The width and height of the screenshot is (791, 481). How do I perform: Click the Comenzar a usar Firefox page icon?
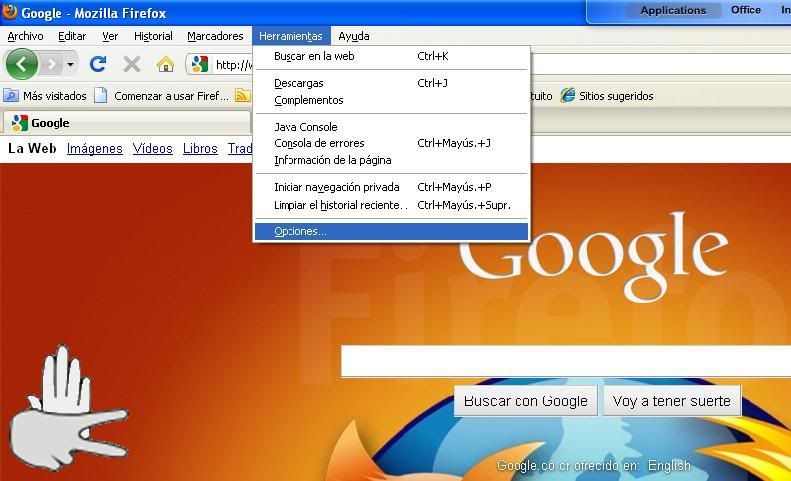tap(101, 95)
